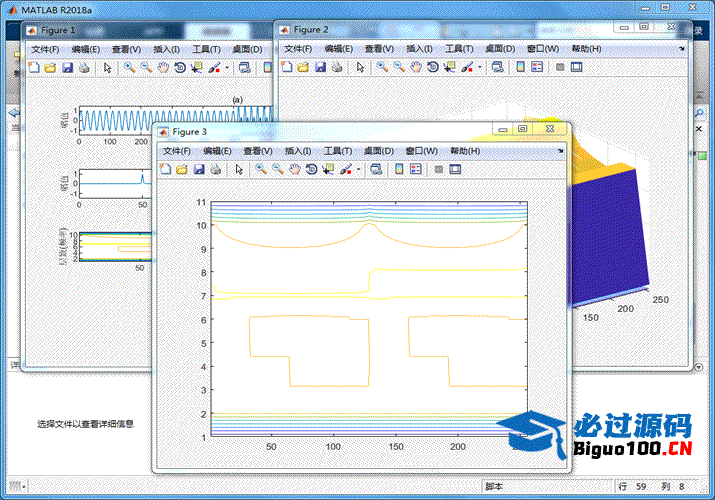Select Data Cursor tool in Figure 2

449,67
